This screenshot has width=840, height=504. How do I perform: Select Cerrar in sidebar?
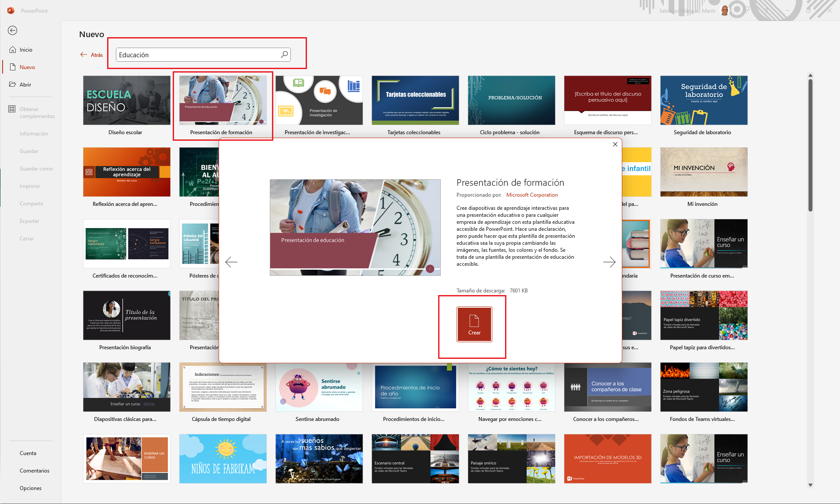27,239
